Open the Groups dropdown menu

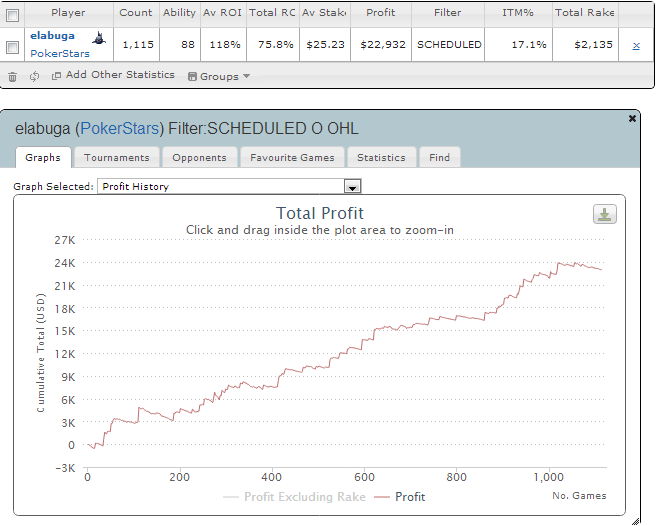219,76
